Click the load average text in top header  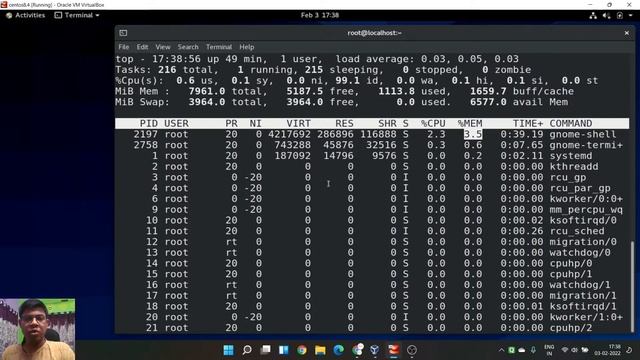427,59
